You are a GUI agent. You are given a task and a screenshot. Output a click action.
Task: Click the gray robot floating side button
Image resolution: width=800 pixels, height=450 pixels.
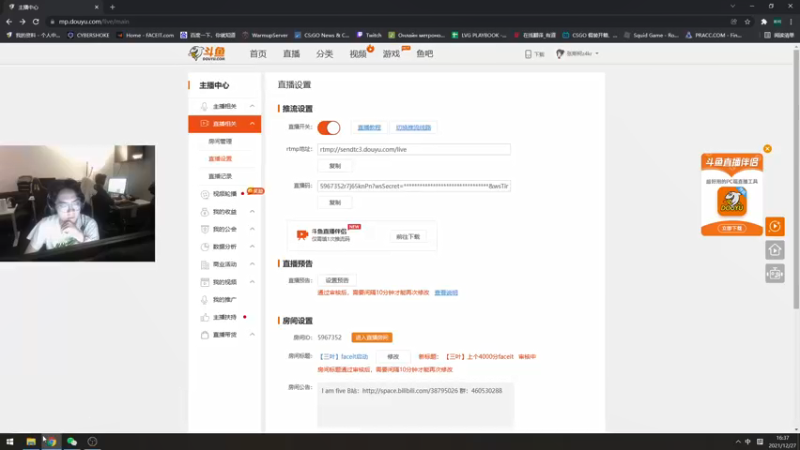point(774,274)
